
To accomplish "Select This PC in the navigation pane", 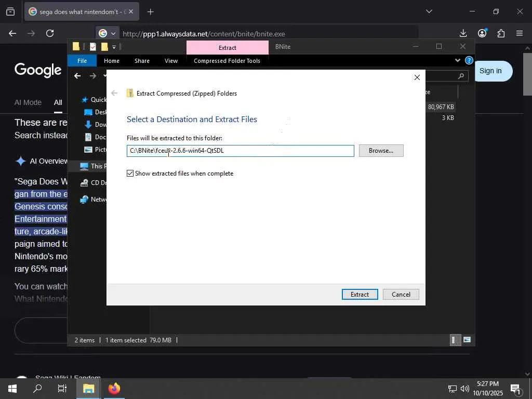I will tap(93, 166).
